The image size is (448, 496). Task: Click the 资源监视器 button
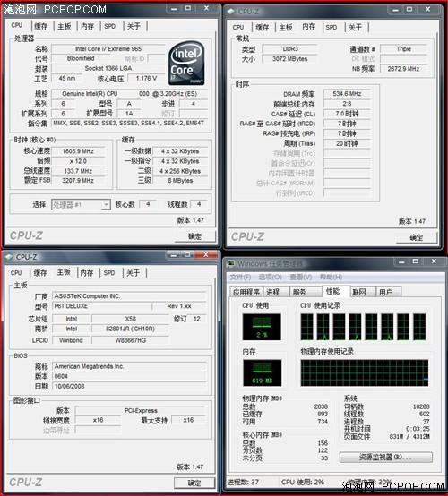tap(386, 458)
